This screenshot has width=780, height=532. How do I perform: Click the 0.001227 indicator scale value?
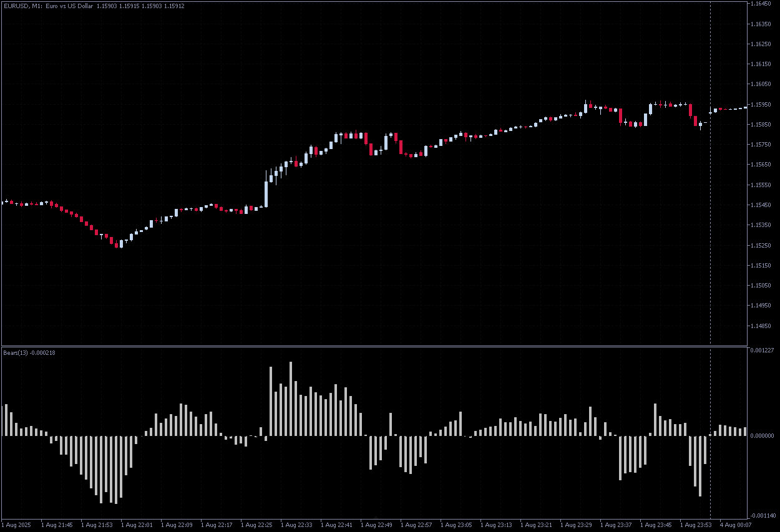(763, 351)
